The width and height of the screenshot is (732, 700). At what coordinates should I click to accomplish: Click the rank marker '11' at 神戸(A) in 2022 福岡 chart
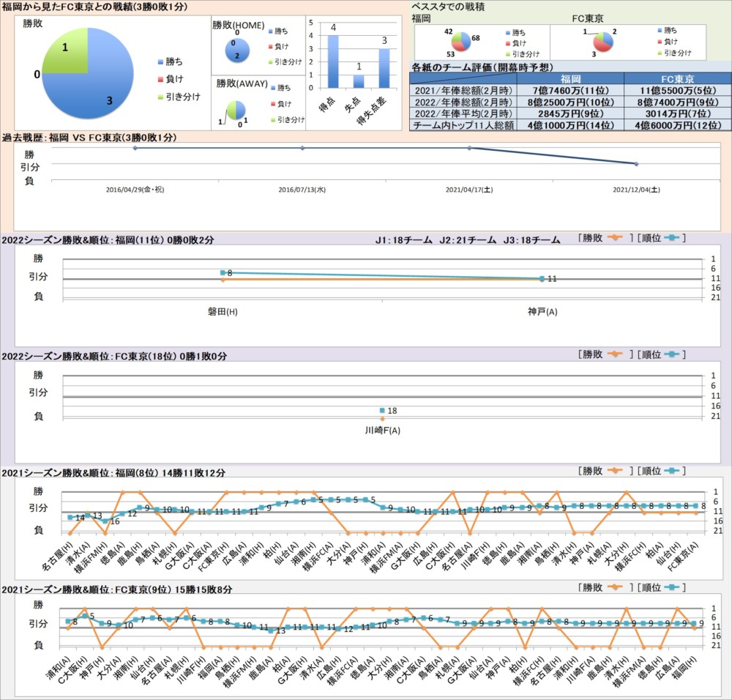[x=542, y=279]
